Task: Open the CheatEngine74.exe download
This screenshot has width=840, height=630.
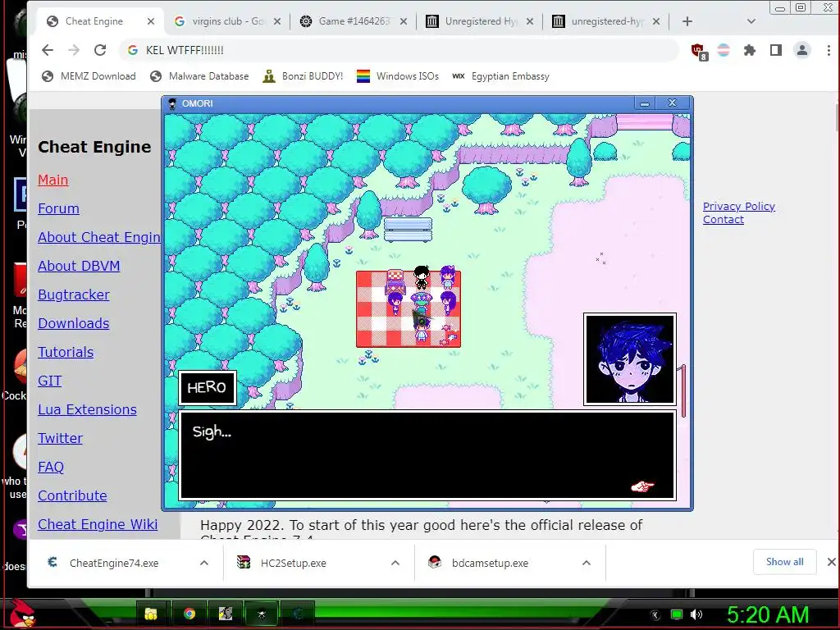Action: click(x=113, y=563)
